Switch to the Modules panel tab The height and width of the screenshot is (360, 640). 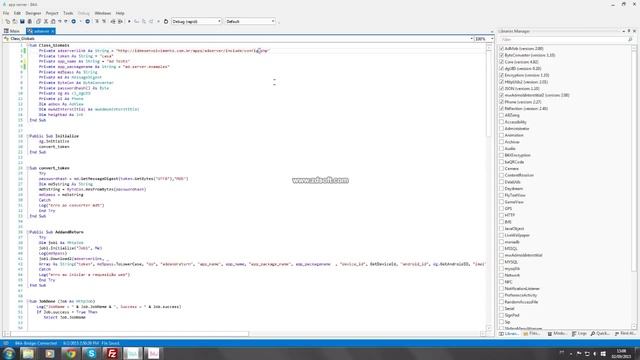tap(557, 334)
